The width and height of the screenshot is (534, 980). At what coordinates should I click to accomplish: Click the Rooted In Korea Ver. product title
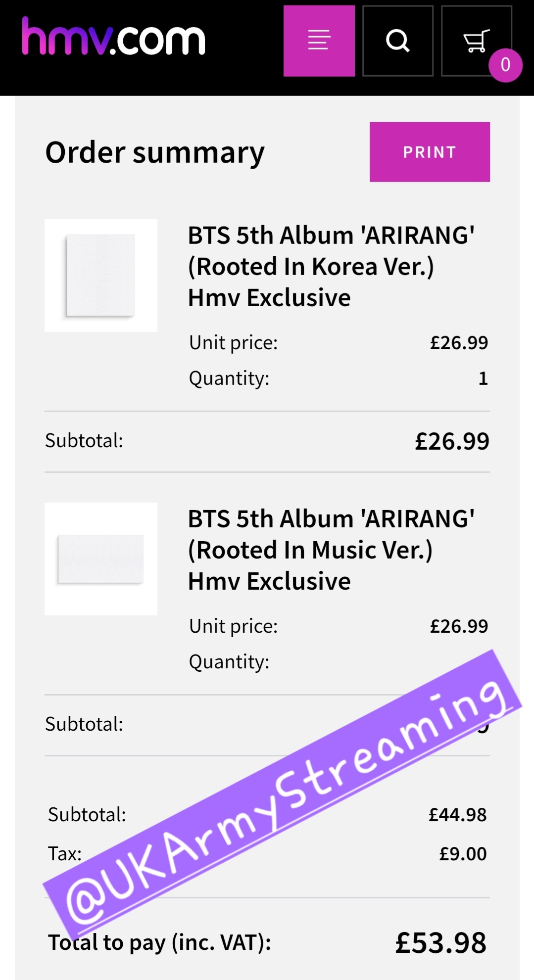point(331,266)
